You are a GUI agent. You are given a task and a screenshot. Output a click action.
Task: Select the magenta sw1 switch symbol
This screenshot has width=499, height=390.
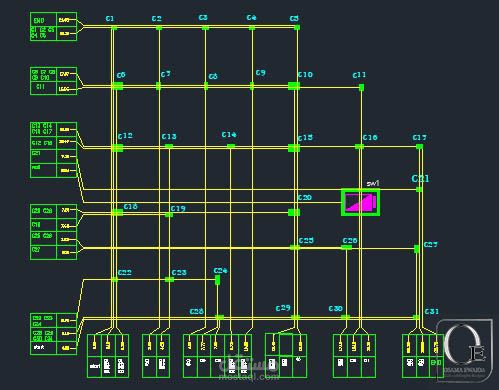(x=360, y=202)
